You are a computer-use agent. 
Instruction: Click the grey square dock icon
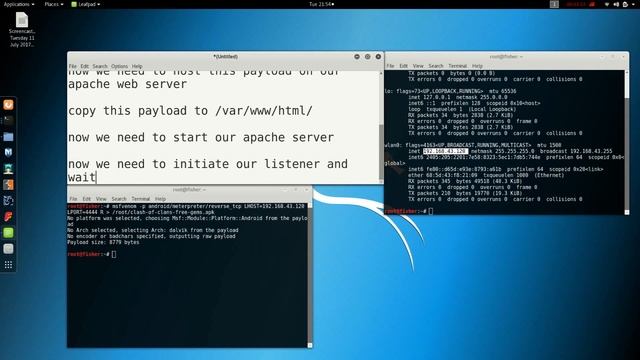(8, 249)
